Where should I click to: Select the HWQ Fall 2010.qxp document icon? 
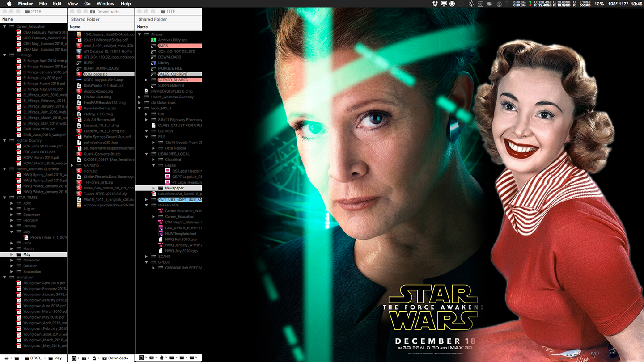(161, 240)
